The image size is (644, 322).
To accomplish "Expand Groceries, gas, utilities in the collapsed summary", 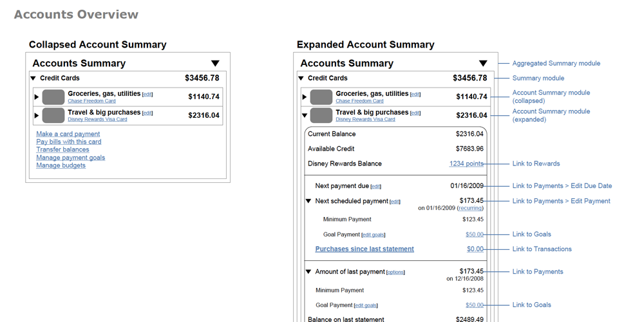I will [37, 97].
